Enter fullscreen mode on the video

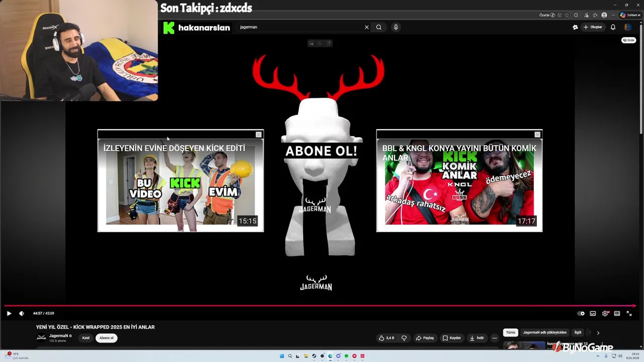(x=629, y=313)
